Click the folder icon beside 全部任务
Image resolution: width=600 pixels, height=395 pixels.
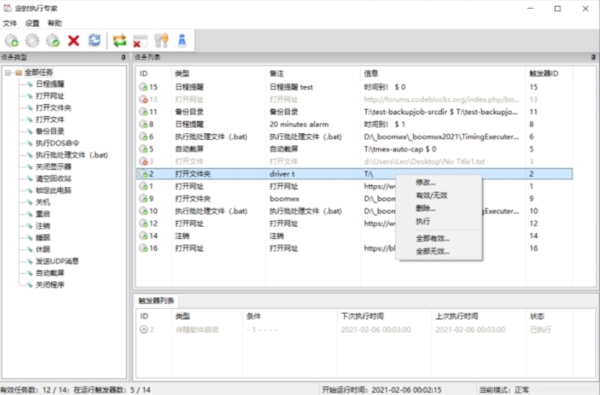pyautogui.click(x=18, y=72)
